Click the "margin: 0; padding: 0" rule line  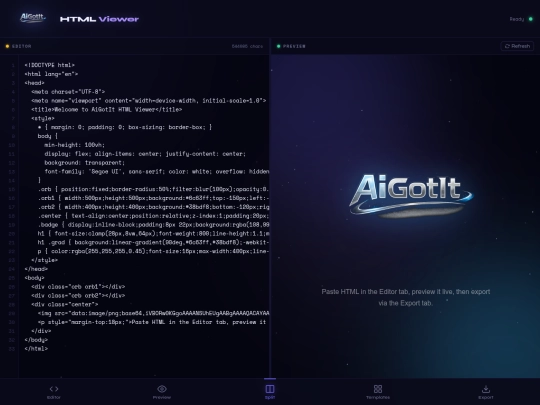pos(125,127)
